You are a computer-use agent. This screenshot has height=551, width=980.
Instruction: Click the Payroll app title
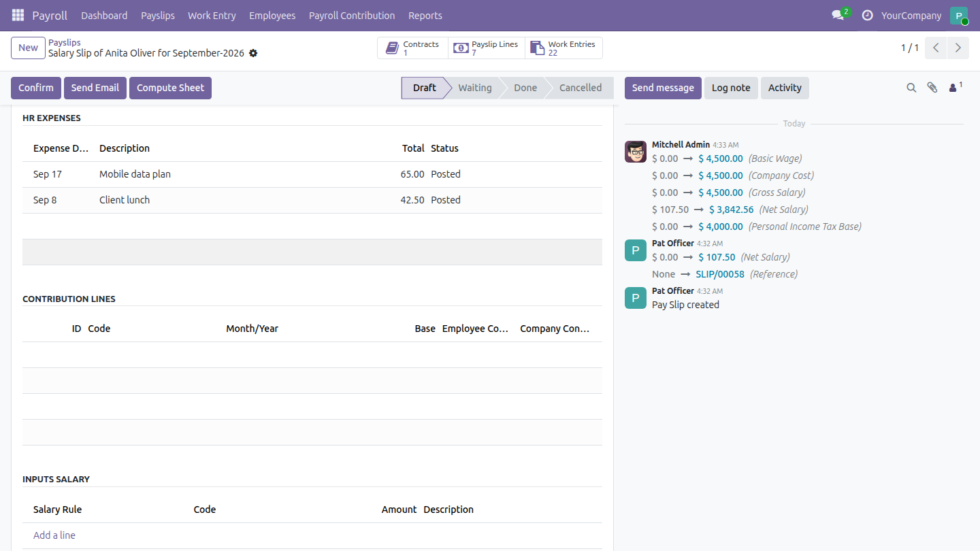(50, 15)
